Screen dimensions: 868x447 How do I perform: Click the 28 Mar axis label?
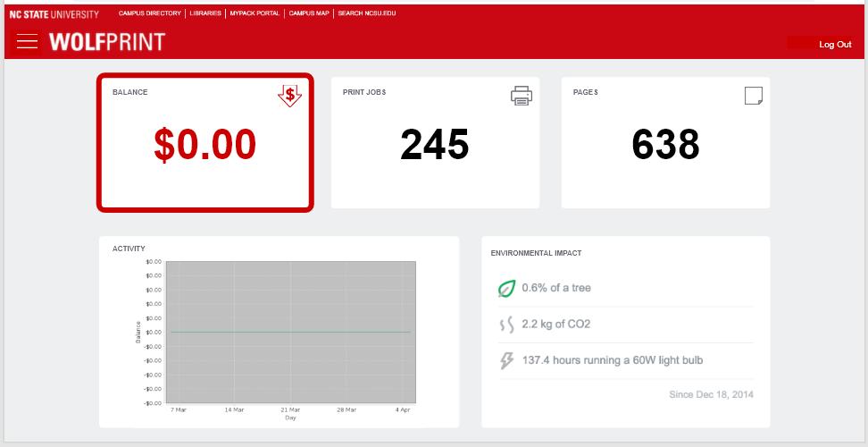(x=347, y=410)
